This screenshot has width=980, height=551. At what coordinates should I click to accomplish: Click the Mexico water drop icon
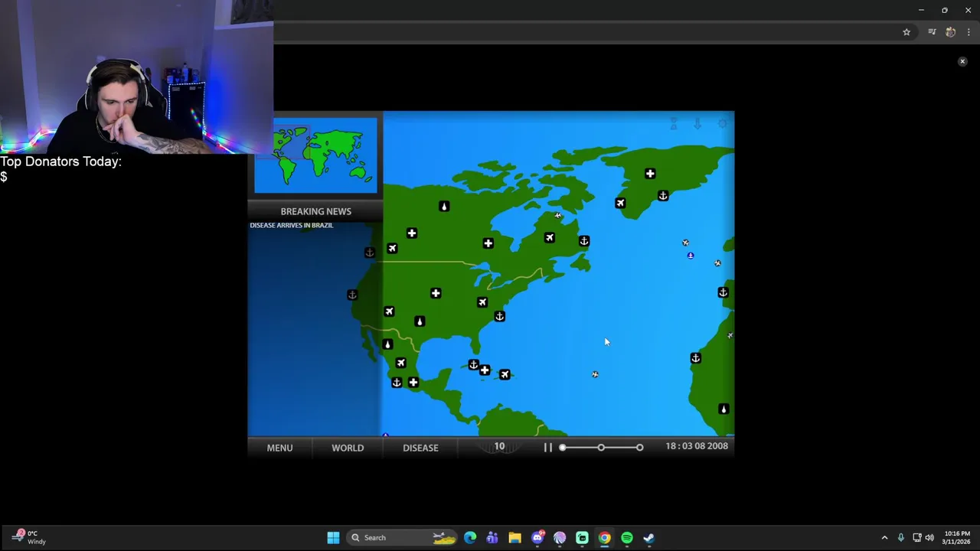point(387,344)
